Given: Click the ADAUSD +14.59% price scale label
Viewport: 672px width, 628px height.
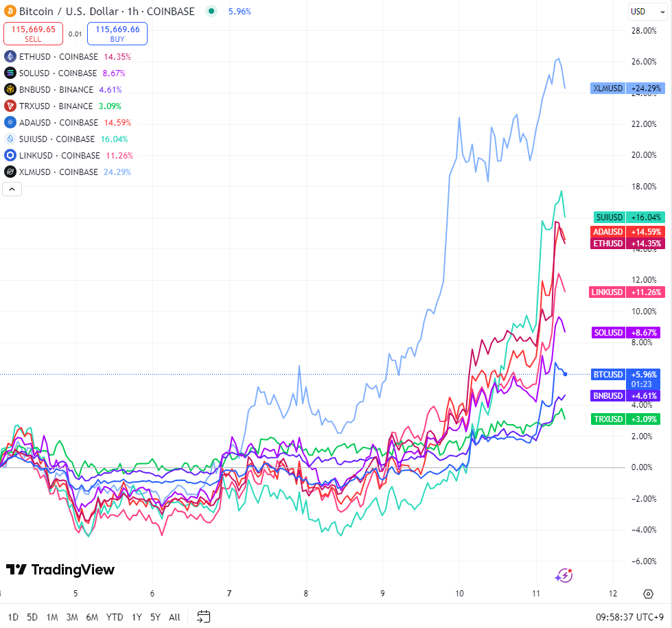Looking at the screenshot, I should point(627,232).
